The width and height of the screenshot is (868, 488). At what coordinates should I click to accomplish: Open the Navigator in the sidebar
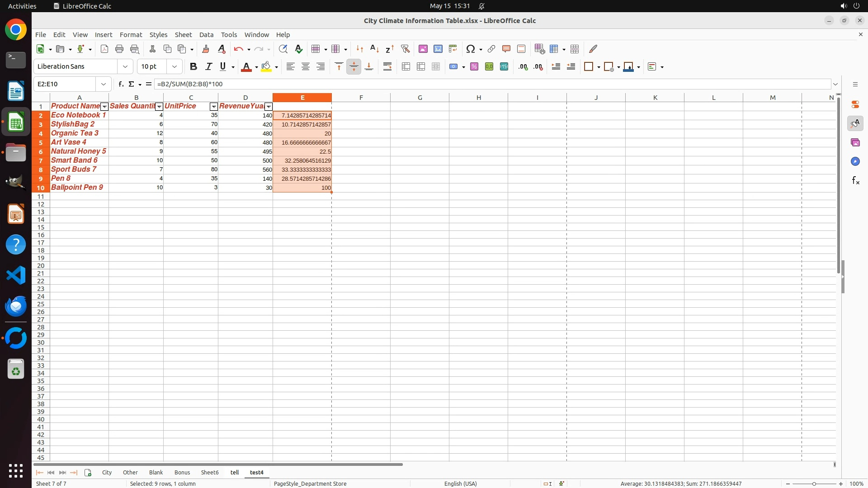pyautogui.click(x=855, y=161)
